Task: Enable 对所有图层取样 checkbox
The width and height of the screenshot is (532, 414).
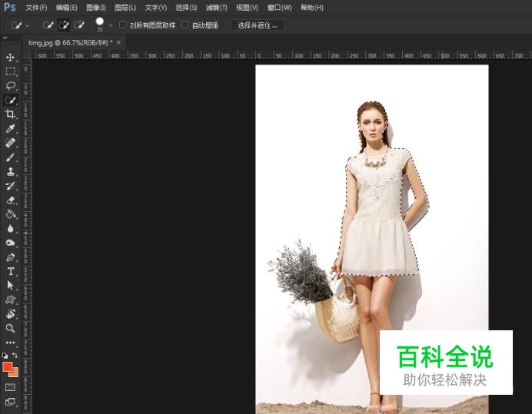Action: [123, 25]
